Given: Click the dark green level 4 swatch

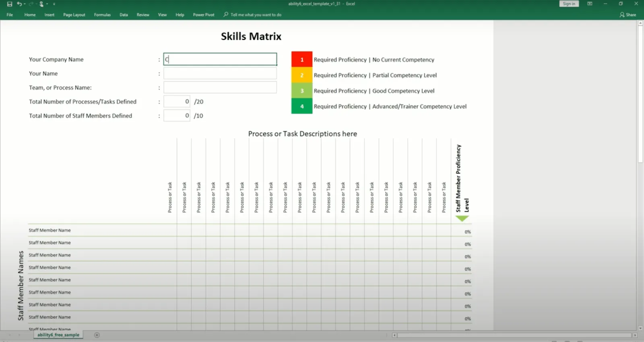Looking at the screenshot, I should pos(302,106).
